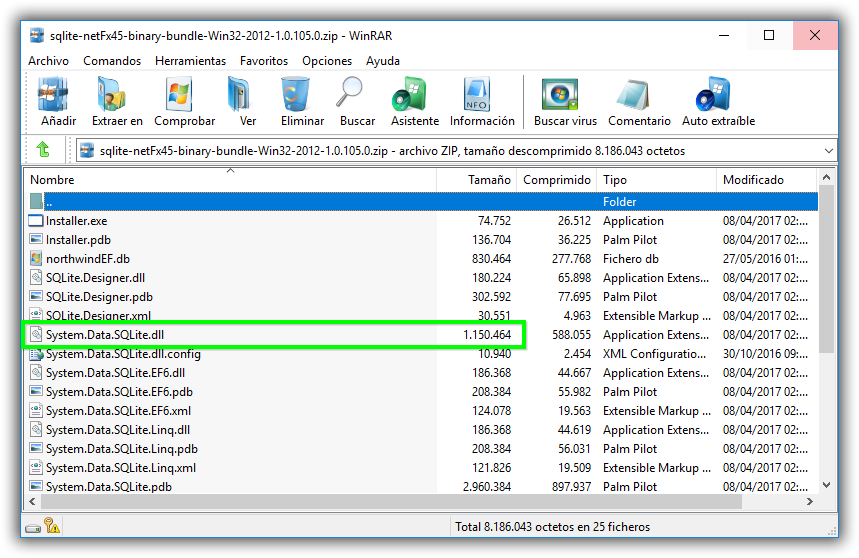Show archive Información icon
859x558 pixels.
pyautogui.click(x=476, y=94)
